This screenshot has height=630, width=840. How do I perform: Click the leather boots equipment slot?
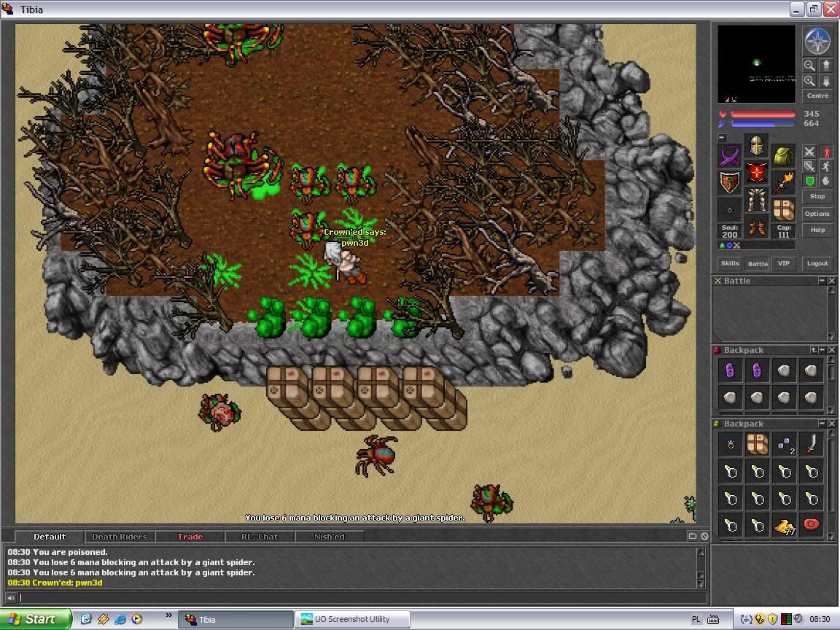coord(756,227)
